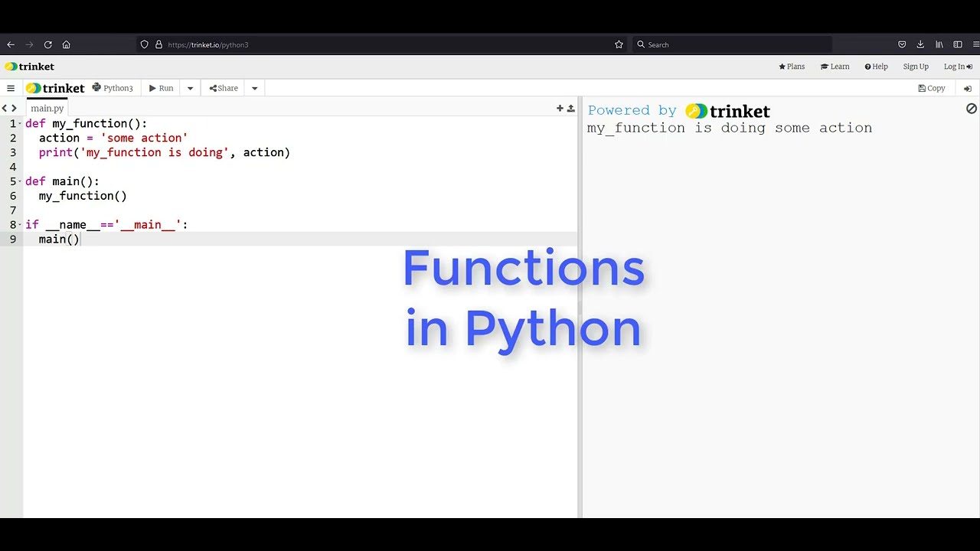This screenshot has width=980, height=551.
Task: Open the trinket hamburger menu
Action: tap(11, 88)
